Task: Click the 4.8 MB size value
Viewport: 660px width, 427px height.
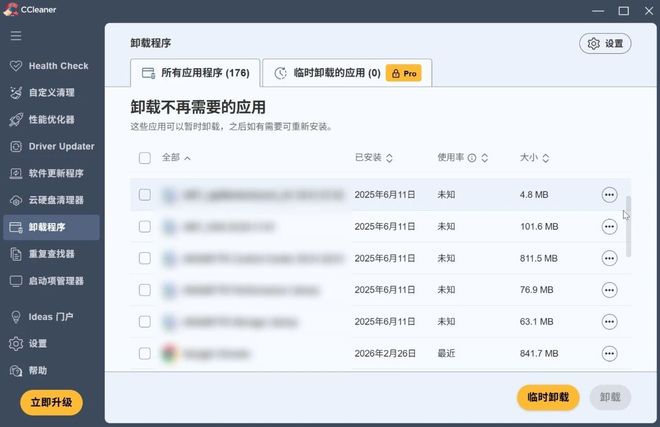Action: [x=534, y=195]
